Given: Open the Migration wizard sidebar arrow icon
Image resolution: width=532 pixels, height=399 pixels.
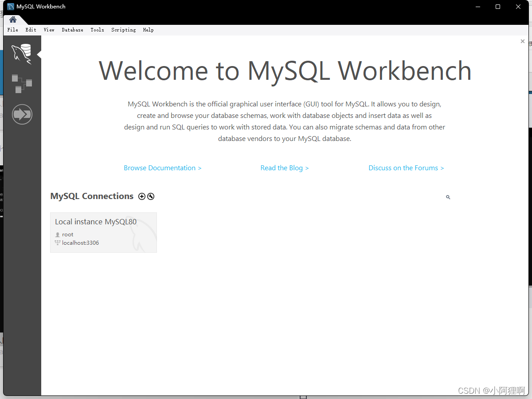Looking at the screenshot, I should [x=22, y=114].
